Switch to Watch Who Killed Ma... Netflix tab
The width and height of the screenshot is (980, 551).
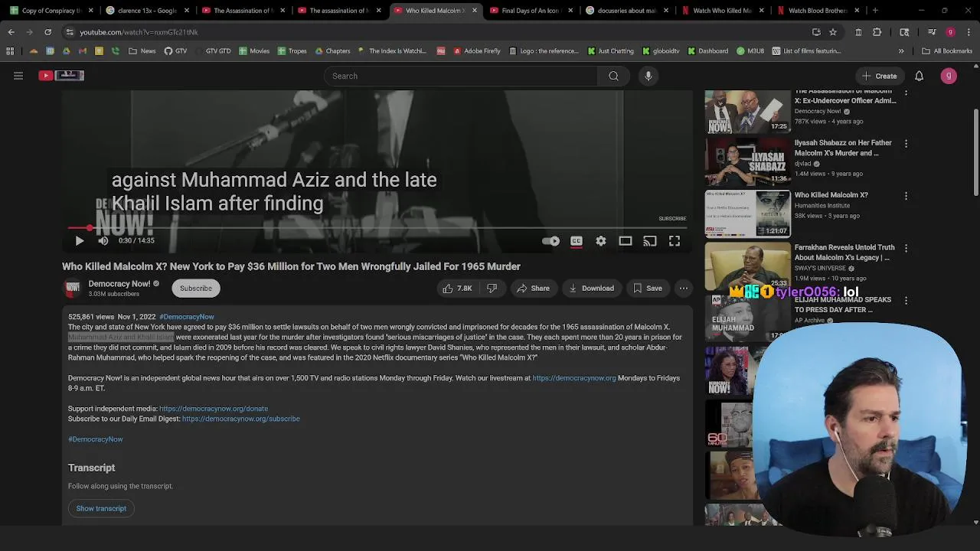724,11
